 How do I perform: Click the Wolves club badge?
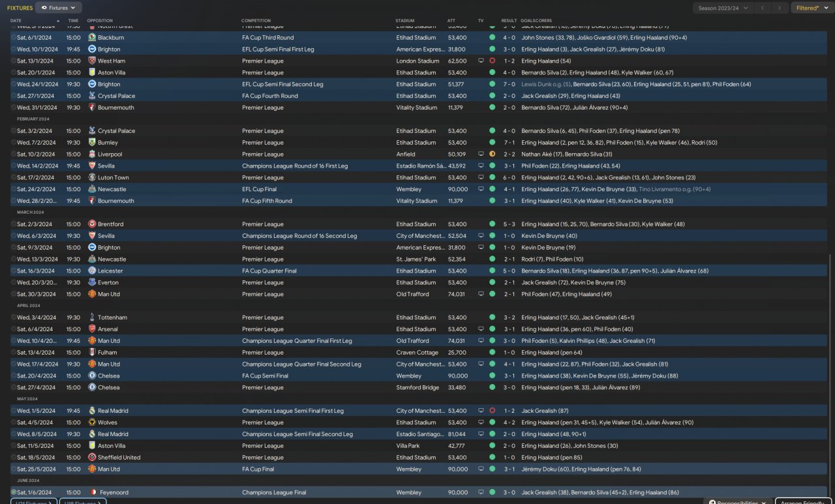tap(92, 422)
